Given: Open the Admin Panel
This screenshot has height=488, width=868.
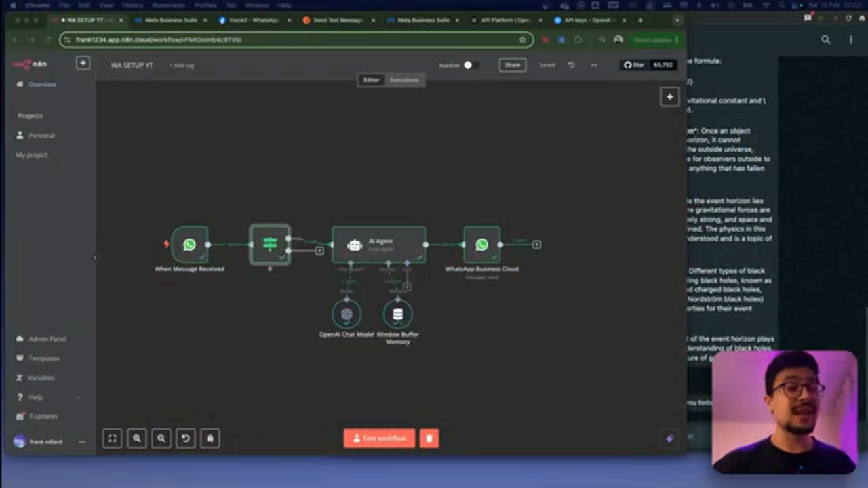Looking at the screenshot, I should tap(47, 339).
